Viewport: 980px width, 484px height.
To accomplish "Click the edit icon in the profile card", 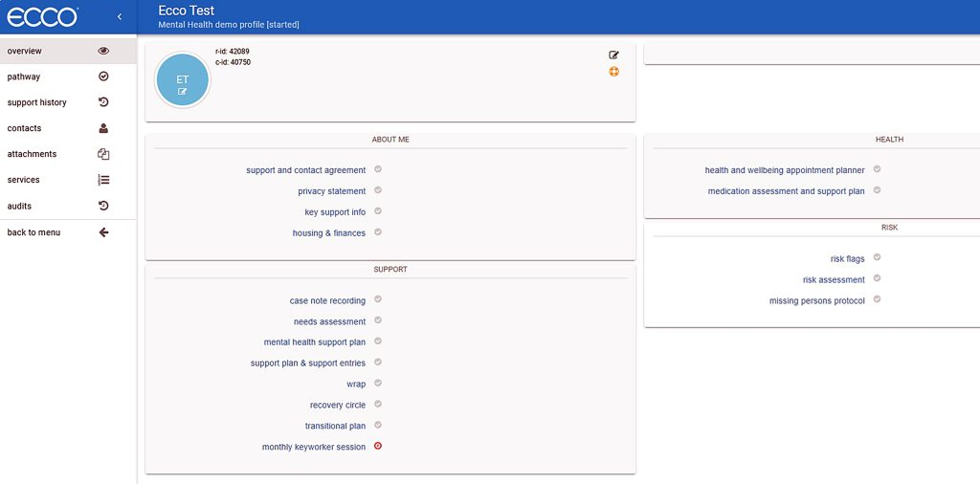I will 613,55.
